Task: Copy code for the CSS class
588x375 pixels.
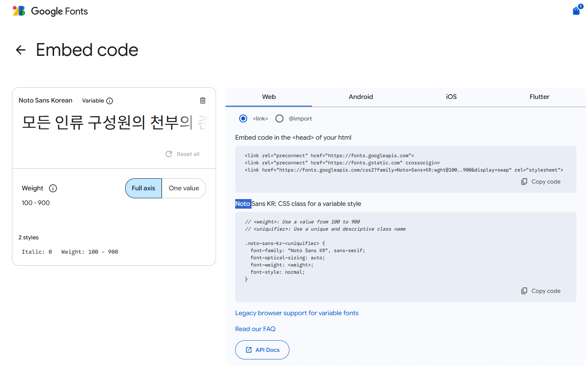Action: pyautogui.click(x=541, y=291)
